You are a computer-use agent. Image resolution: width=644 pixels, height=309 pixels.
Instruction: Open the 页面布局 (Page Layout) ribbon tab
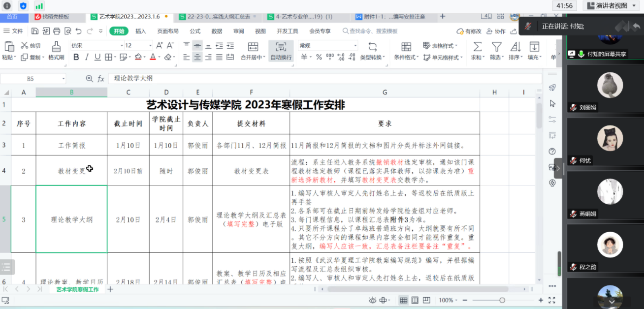pos(168,31)
